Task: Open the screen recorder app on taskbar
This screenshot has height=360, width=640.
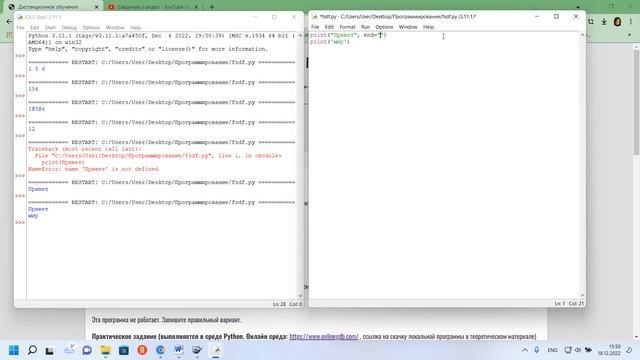Action: [197, 350]
